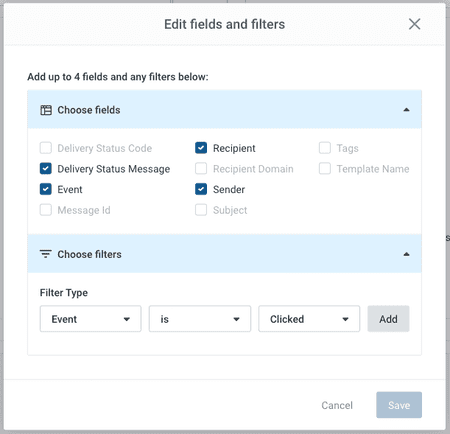Viewport: 450px width, 434px height.
Task: Click the Cancel link
Action: point(337,405)
